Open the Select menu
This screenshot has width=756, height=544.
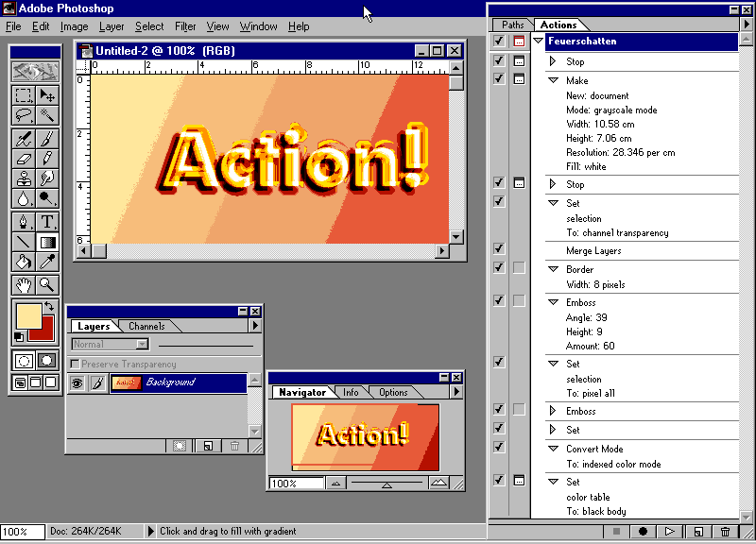(x=149, y=26)
